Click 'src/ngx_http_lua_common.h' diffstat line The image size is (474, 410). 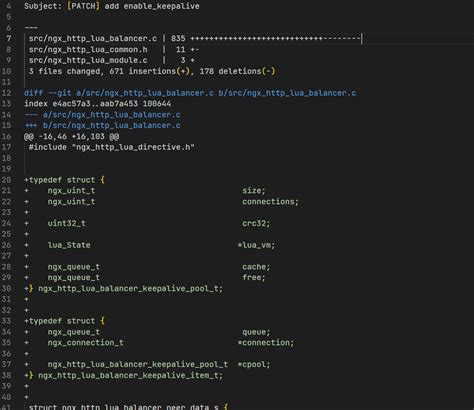(x=114, y=50)
